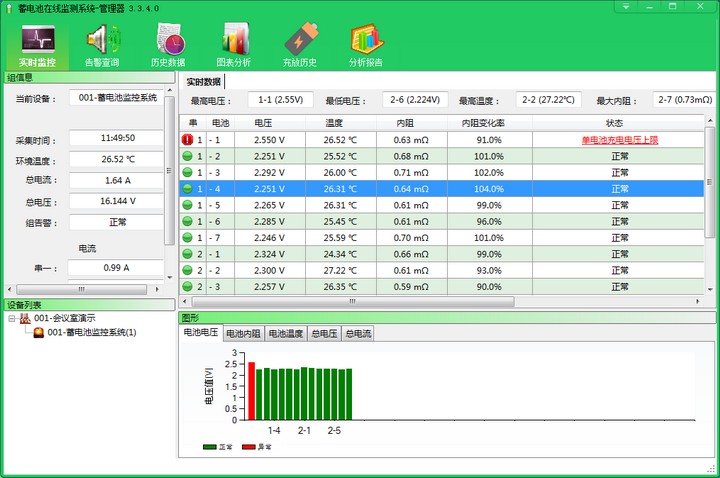Select 001-蓄电池监控系统(1) in device list
The image size is (720, 478).
pos(92,332)
